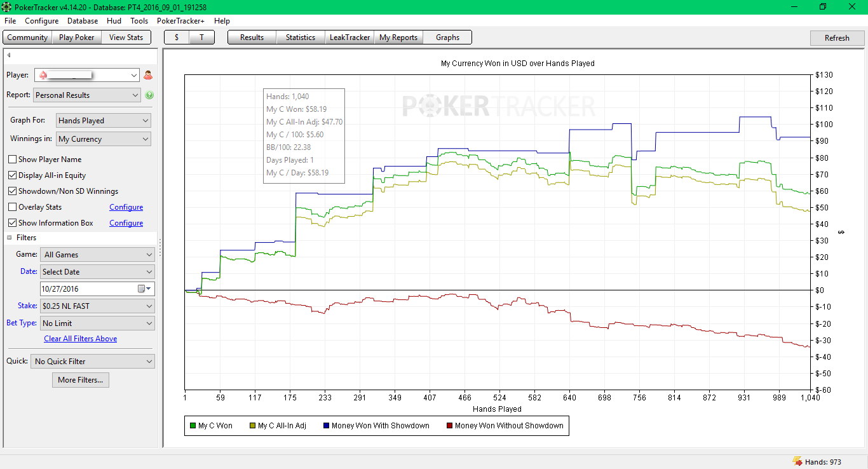Click Clear All Filters Above link
Viewport: 868px width, 469px height.
tap(80, 339)
